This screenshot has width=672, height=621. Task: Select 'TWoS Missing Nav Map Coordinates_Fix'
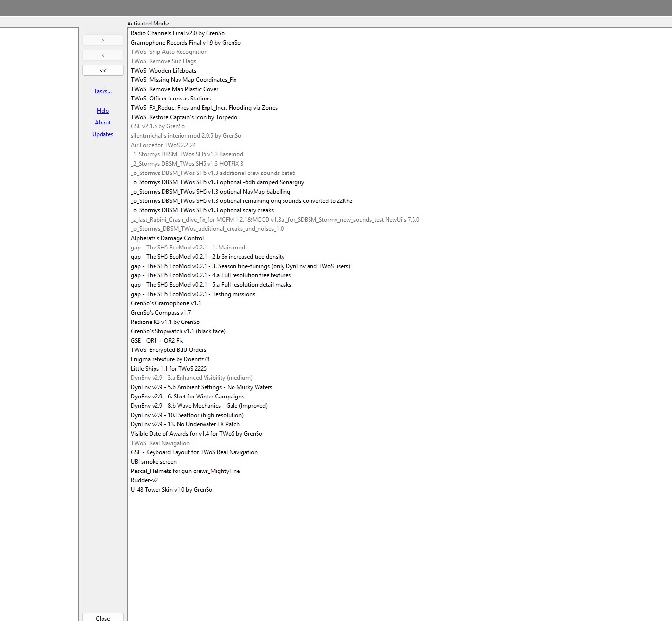click(x=184, y=80)
